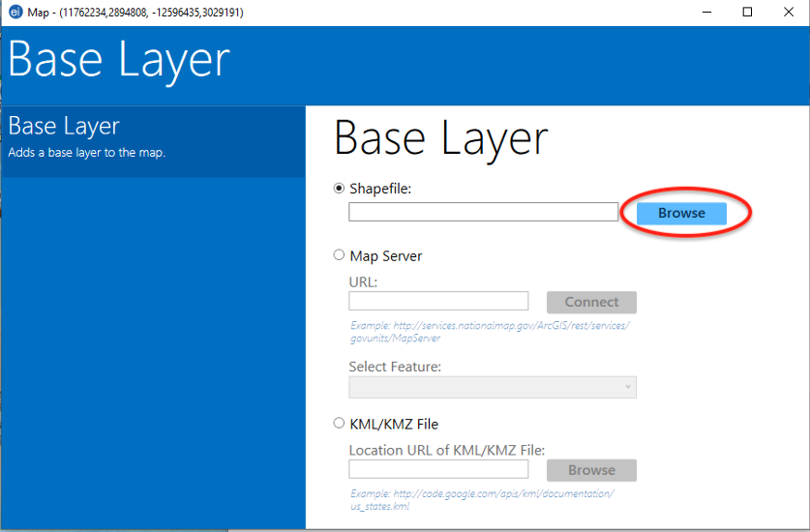The image size is (810, 532).
Task: Click 'Location URL of KML/KMZ File:' label
Action: (447, 451)
